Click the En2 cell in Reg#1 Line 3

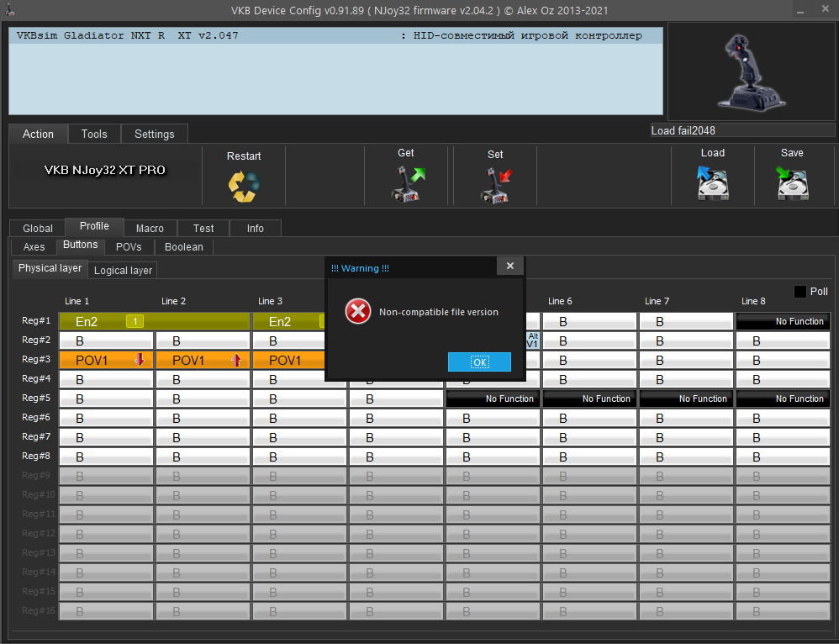[x=289, y=321]
